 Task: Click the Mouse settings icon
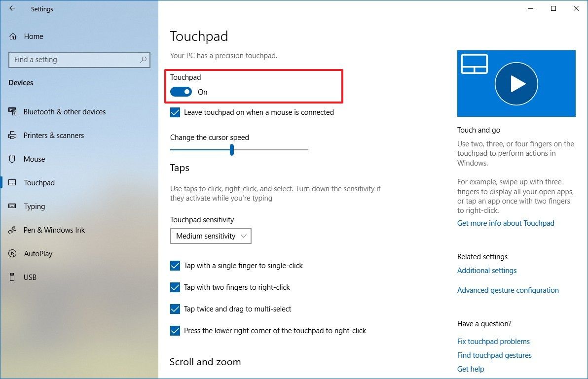point(11,159)
